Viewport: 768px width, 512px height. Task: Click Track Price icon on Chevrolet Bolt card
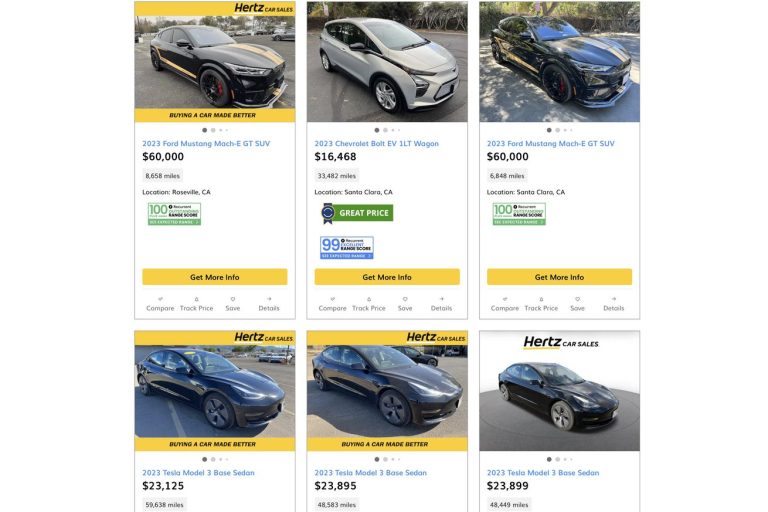point(369,298)
